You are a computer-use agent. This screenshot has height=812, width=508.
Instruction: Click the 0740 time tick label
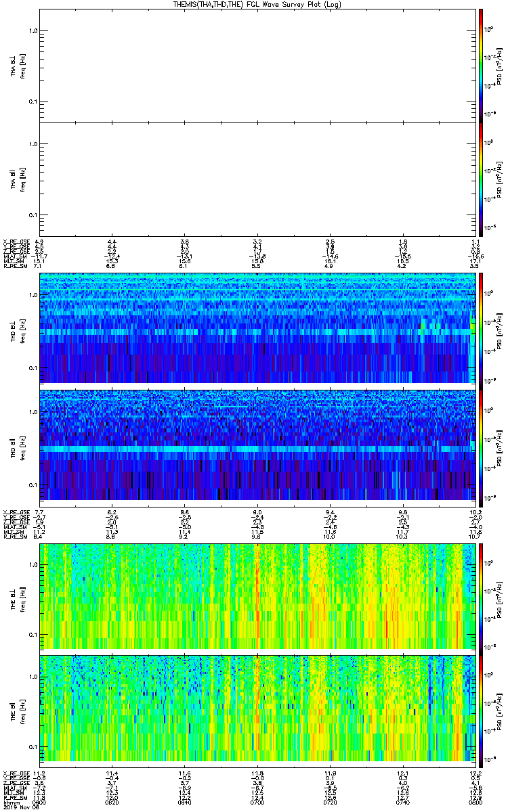pos(402,802)
